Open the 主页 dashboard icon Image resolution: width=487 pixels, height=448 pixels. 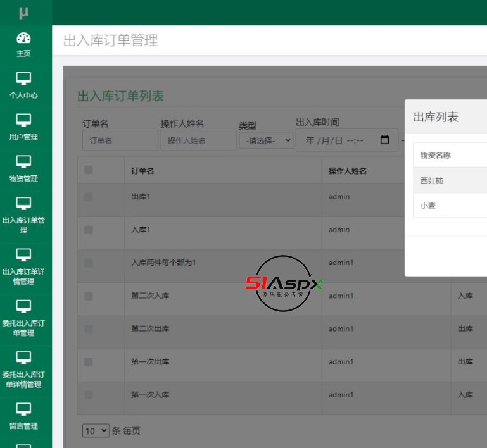[23, 38]
